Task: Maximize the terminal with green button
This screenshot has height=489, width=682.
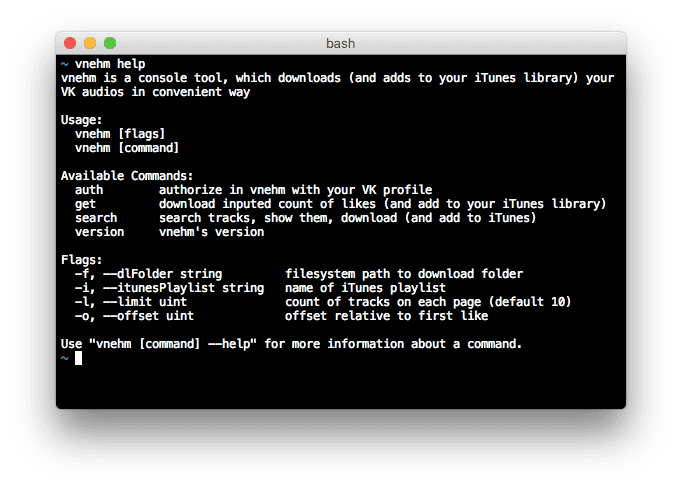Action: [x=110, y=43]
